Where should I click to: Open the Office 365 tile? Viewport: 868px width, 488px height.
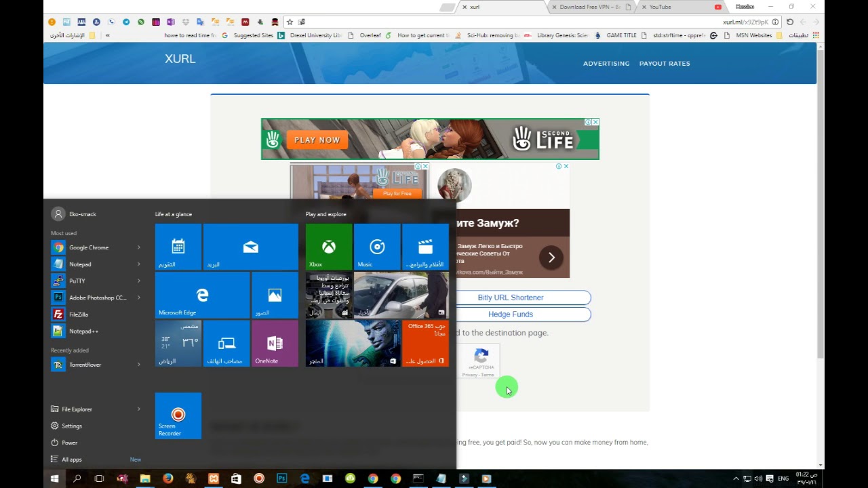tap(425, 344)
